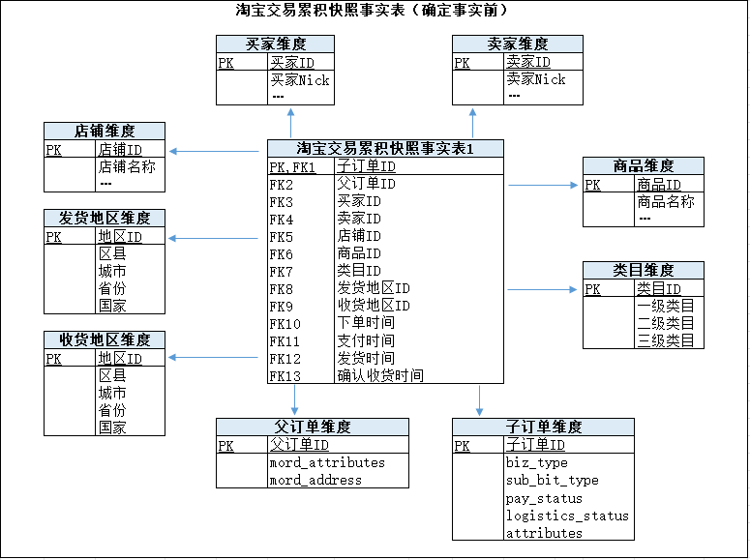Click 卖家Nick in the 卖家维度 table
750x560 pixels.
click(536, 79)
